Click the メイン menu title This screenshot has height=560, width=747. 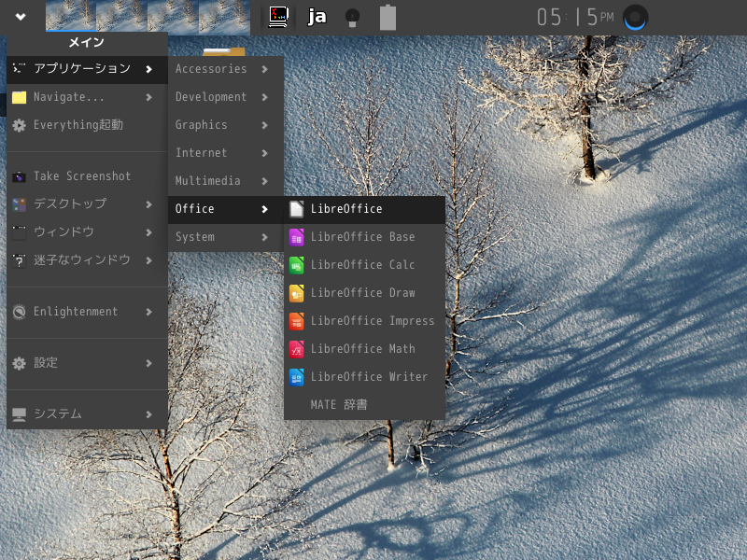(86, 43)
